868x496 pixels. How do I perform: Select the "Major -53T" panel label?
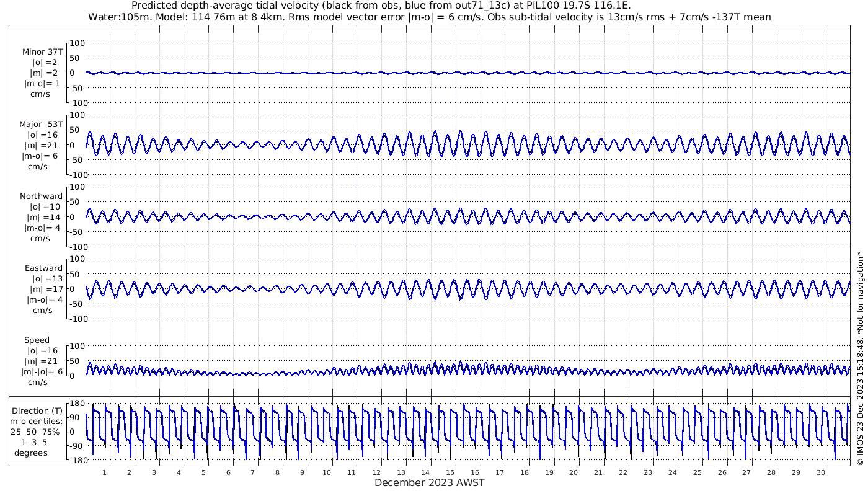[x=41, y=124]
